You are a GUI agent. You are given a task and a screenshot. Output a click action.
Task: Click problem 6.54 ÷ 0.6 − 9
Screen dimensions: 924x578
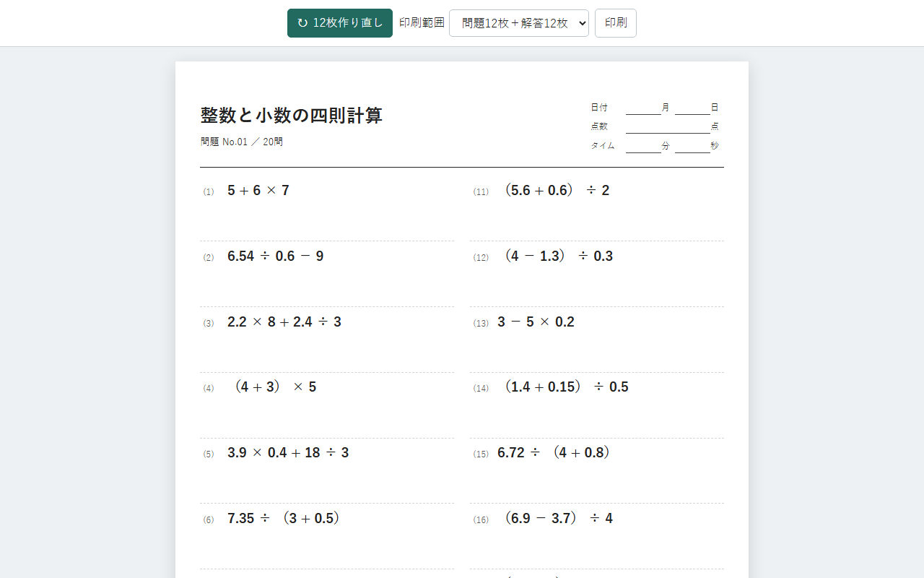pyautogui.click(x=276, y=256)
